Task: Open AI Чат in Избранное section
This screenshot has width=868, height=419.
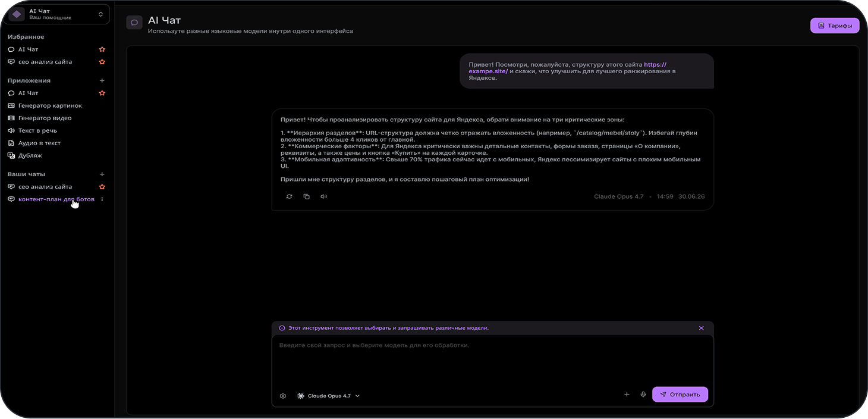Action: (x=28, y=49)
